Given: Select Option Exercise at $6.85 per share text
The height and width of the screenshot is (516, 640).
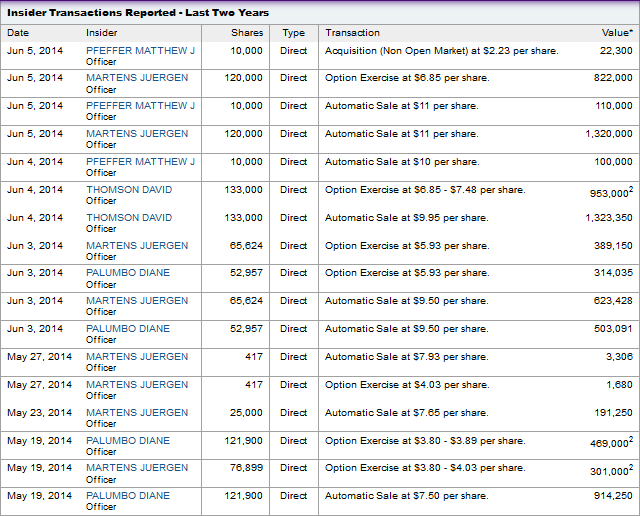Looking at the screenshot, I should click(407, 78).
